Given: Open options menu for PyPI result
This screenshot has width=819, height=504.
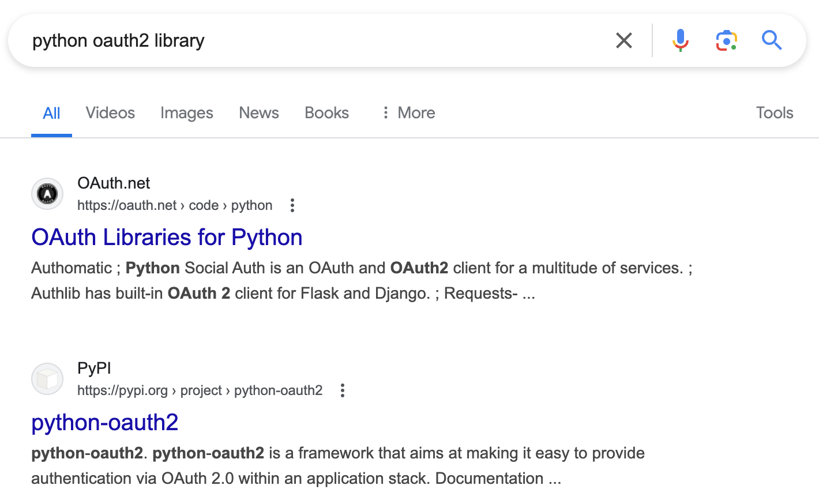Looking at the screenshot, I should [x=343, y=390].
